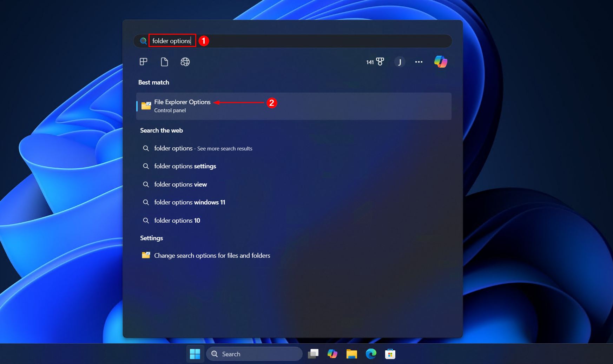Open the more options ellipsis menu
The image size is (613, 364).
pyautogui.click(x=419, y=62)
